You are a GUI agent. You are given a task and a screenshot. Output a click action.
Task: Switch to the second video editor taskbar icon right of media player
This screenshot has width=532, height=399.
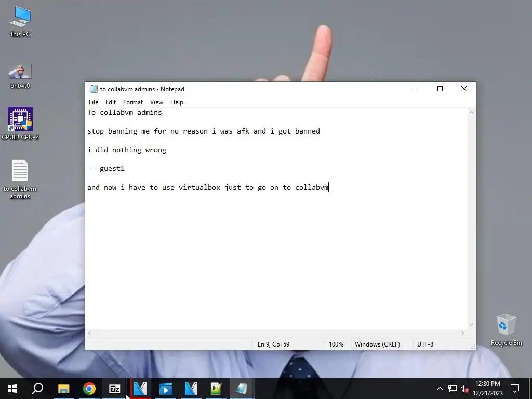click(x=191, y=389)
